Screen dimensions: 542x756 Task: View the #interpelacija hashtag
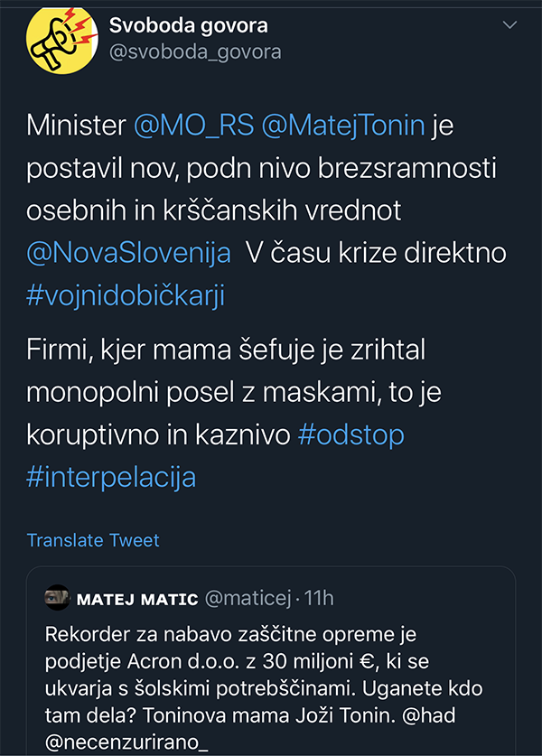pos(111,476)
